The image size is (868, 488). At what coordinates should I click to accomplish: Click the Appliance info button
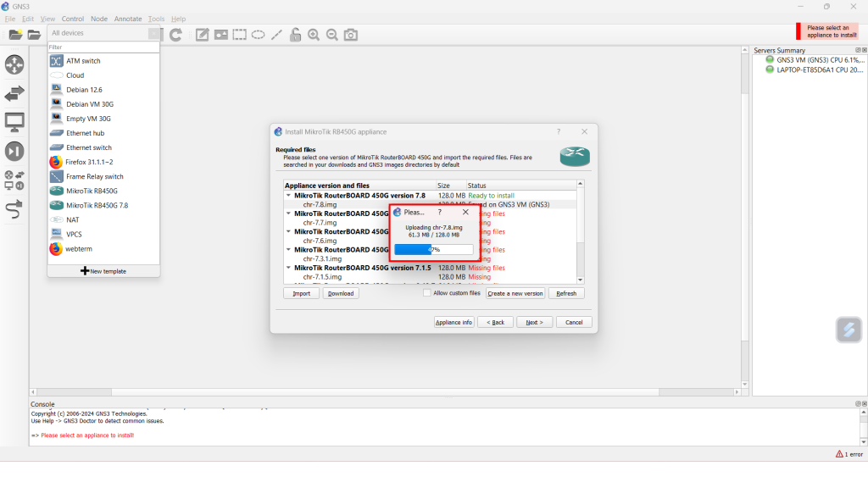(x=453, y=322)
